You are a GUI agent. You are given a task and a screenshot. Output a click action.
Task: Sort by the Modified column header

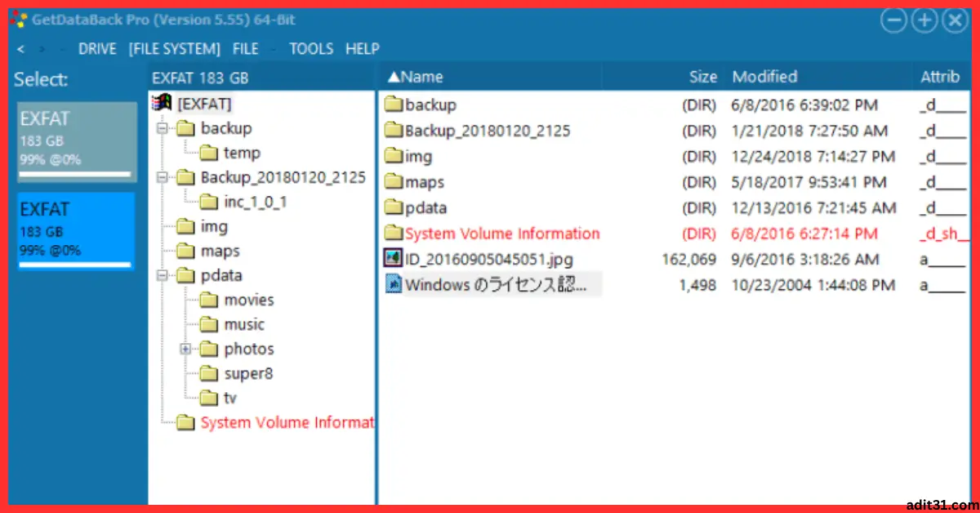coord(764,77)
